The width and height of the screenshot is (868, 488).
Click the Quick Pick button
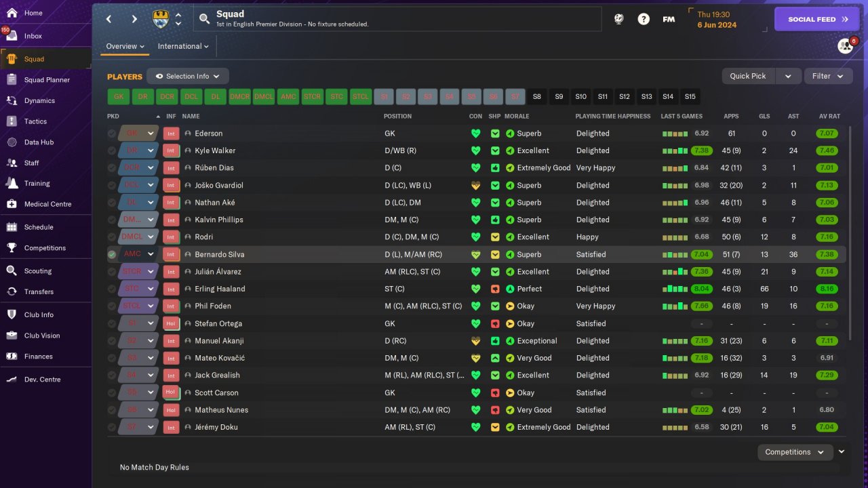pyautogui.click(x=748, y=77)
